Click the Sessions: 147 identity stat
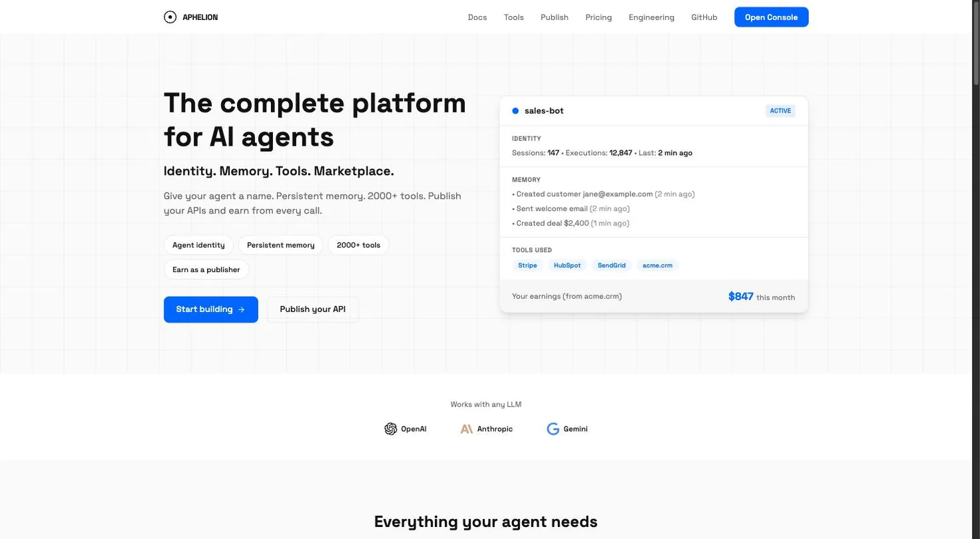This screenshot has width=980, height=539. [x=535, y=153]
